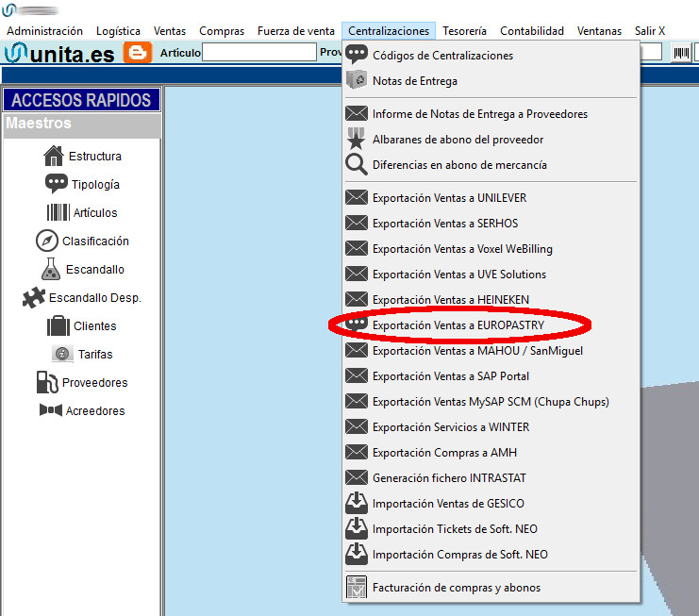Image resolution: width=699 pixels, height=616 pixels.
Task: Click Facturación de compras checklist icon
Action: click(x=357, y=587)
